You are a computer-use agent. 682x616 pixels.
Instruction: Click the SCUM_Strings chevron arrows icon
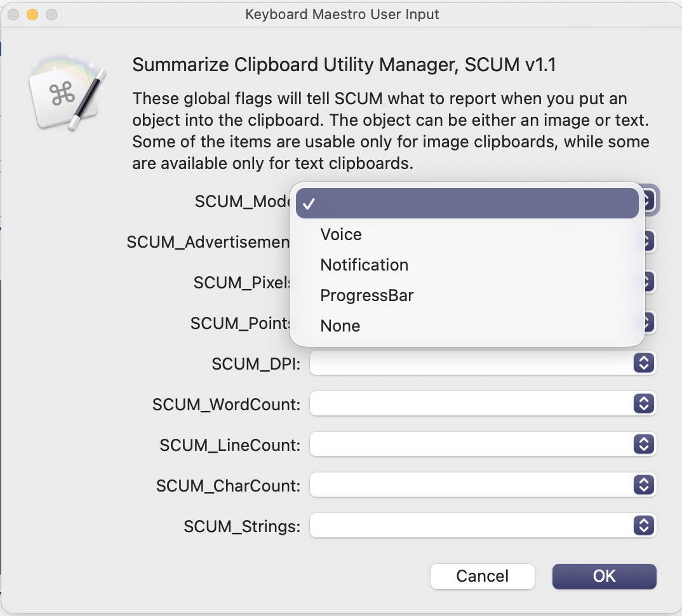[643, 526]
